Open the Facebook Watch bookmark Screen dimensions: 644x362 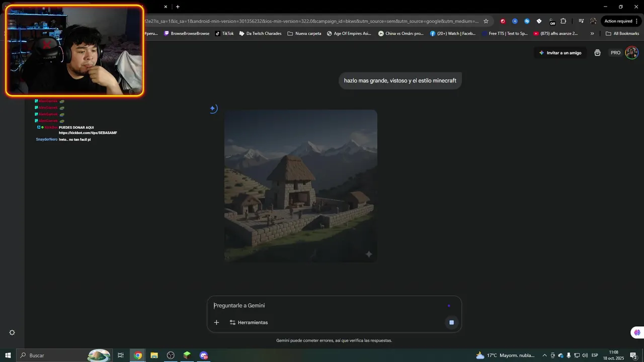pyautogui.click(x=453, y=34)
